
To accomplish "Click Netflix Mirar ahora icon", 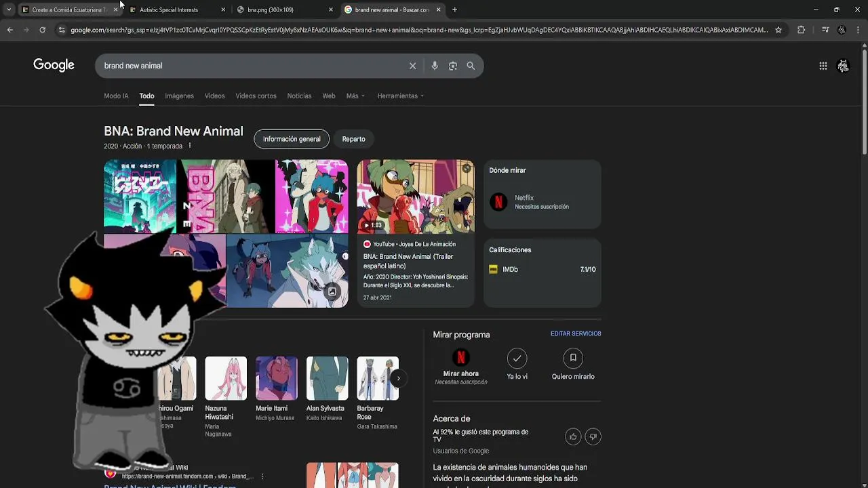I will pyautogui.click(x=460, y=358).
